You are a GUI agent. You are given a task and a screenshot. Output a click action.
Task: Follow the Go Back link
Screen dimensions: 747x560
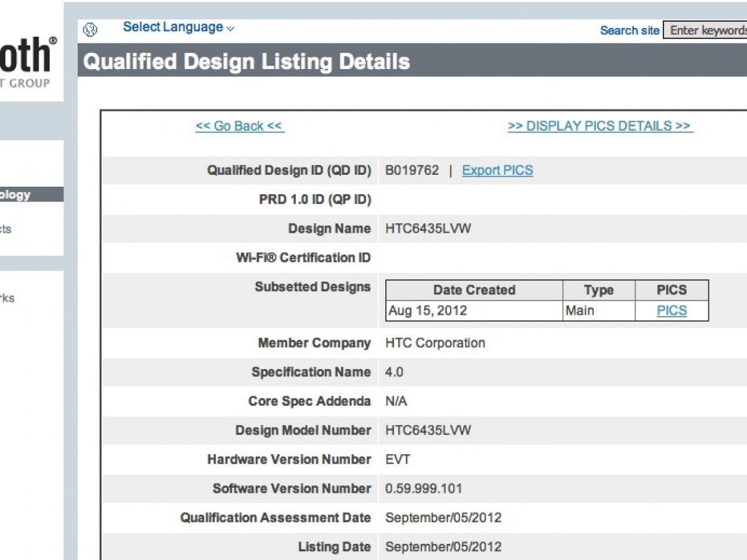point(240,126)
